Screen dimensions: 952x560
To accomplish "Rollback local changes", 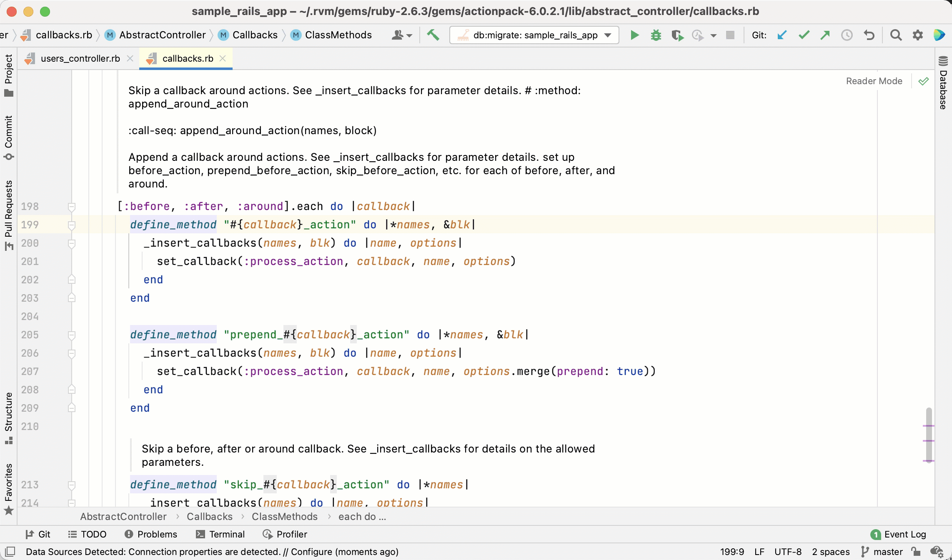I will [x=869, y=35].
